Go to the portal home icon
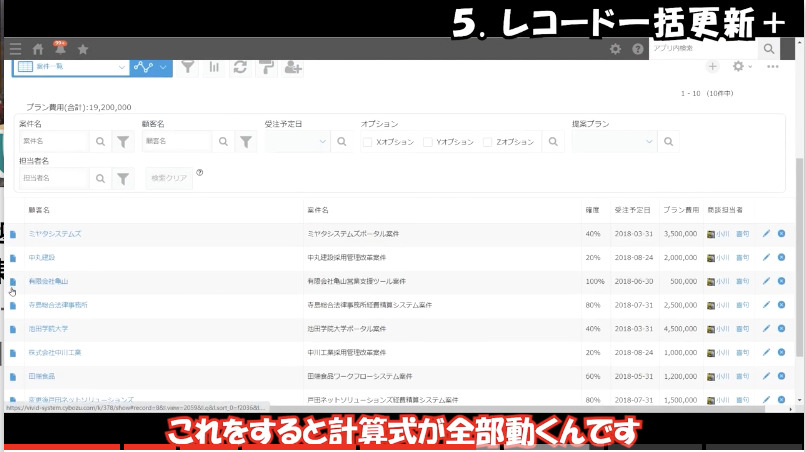The width and height of the screenshot is (806, 452). click(x=38, y=48)
